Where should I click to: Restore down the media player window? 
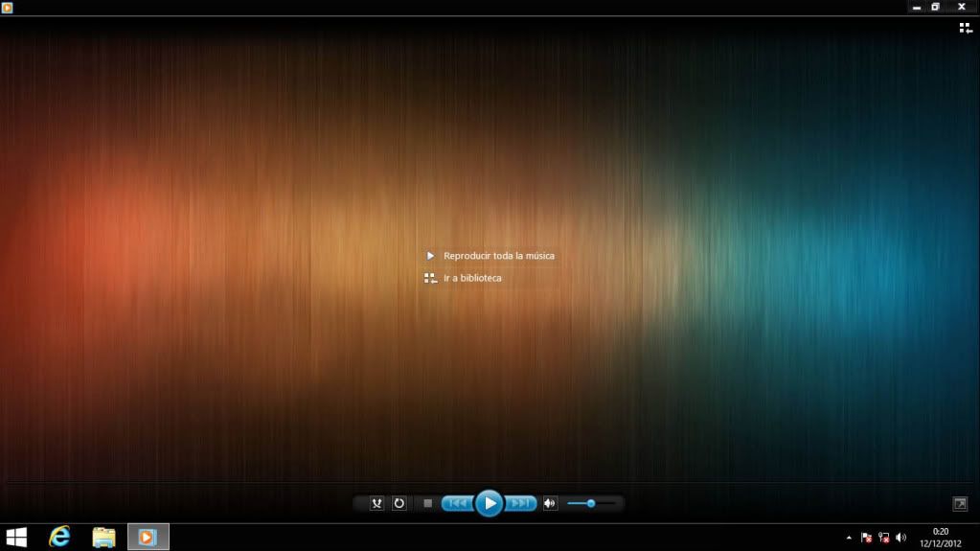[936, 8]
